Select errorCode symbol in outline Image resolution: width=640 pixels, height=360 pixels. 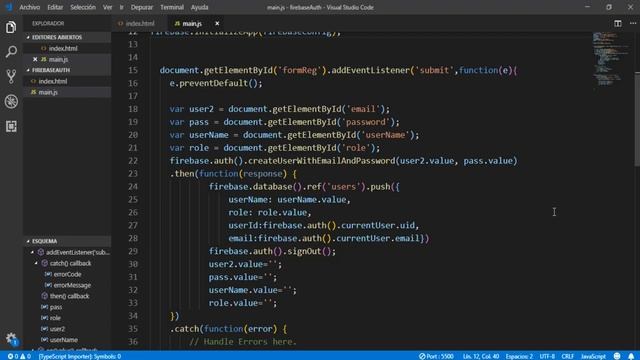click(67, 274)
